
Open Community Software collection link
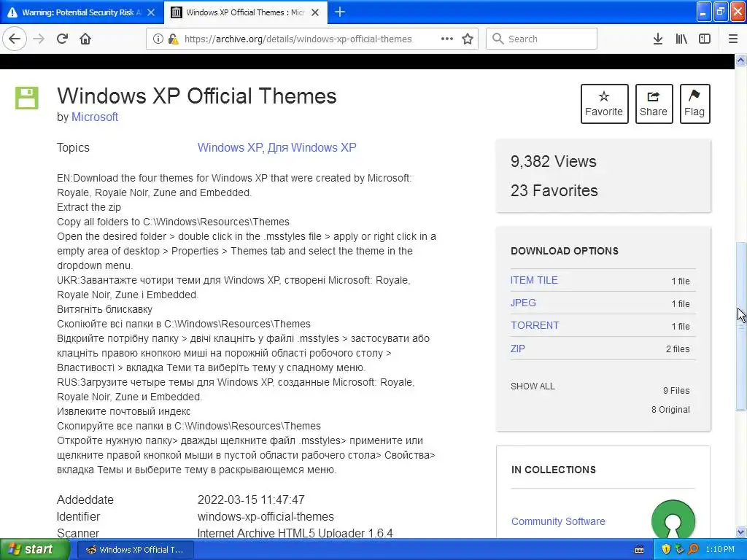pyautogui.click(x=558, y=521)
